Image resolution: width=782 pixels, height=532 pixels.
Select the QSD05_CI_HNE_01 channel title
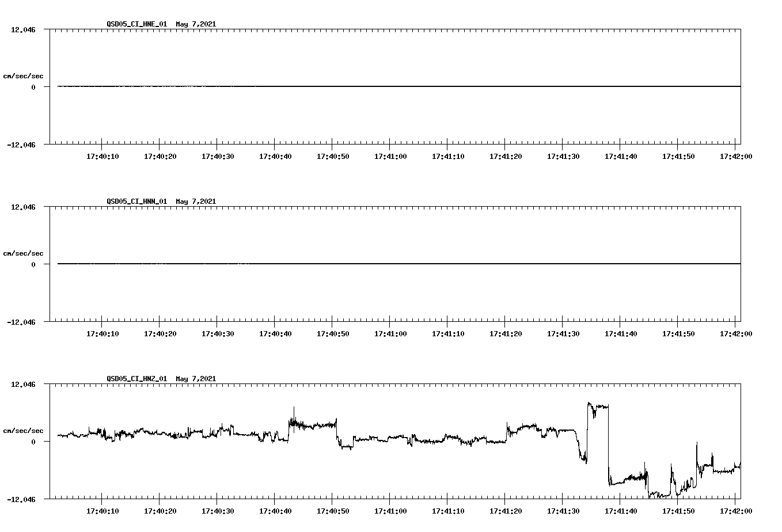[137, 24]
